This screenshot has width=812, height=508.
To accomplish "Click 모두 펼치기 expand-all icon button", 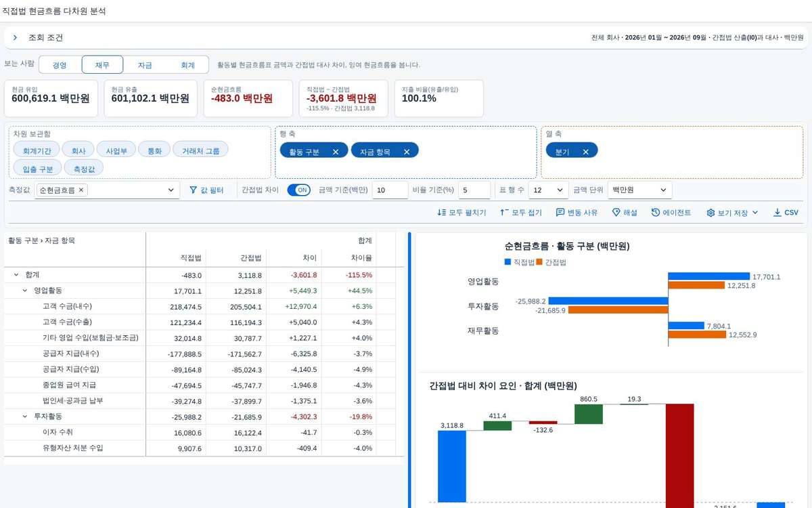I will [462, 213].
